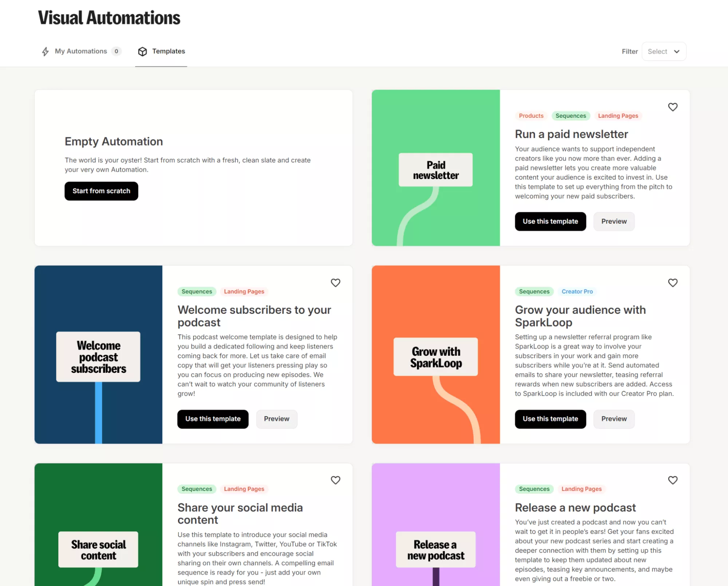Click the lightning bolt My Automations icon
The width and height of the screenshot is (728, 586).
(45, 51)
